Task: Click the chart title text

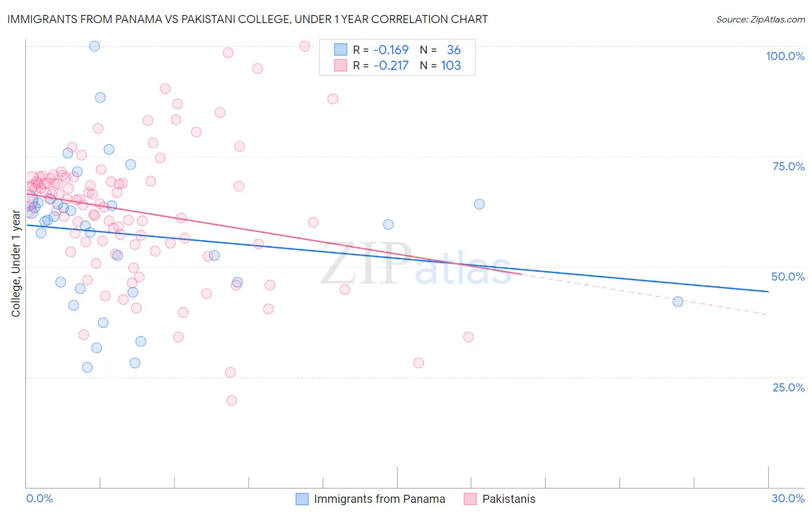Action: (247, 19)
